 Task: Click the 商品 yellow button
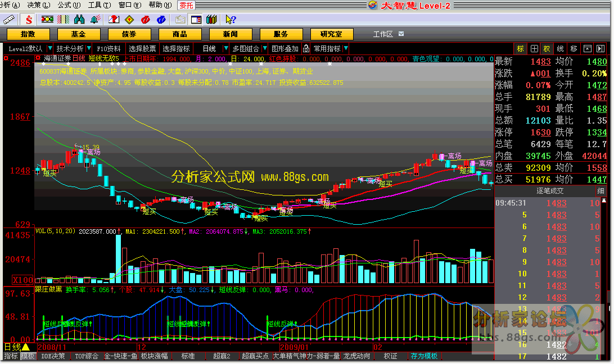pos(180,34)
